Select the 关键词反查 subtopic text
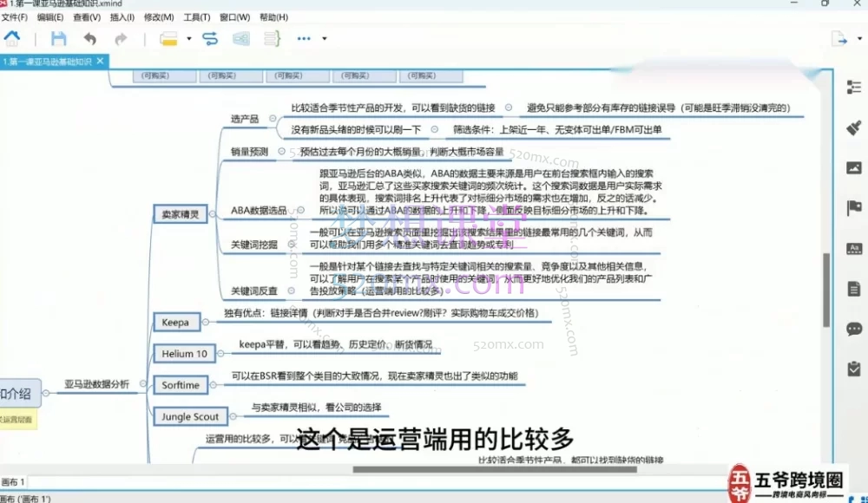 [x=254, y=291]
